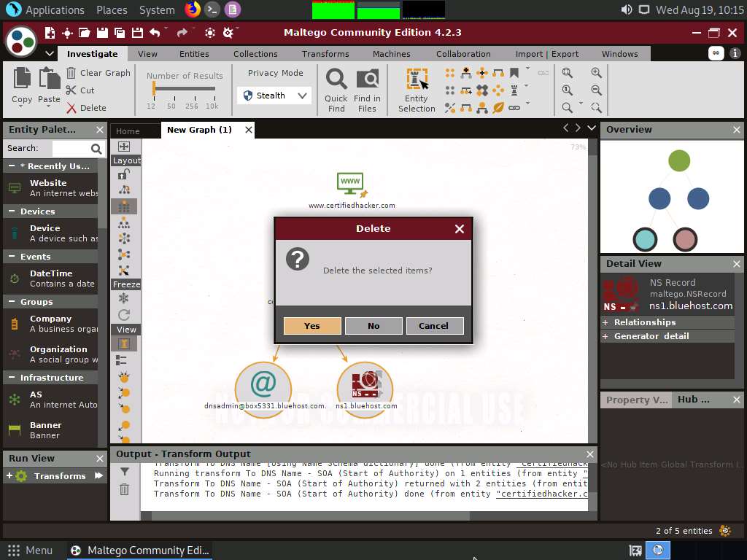747x560 pixels.
Task: Switch to the Home graph tab
Action: point(128,131)
